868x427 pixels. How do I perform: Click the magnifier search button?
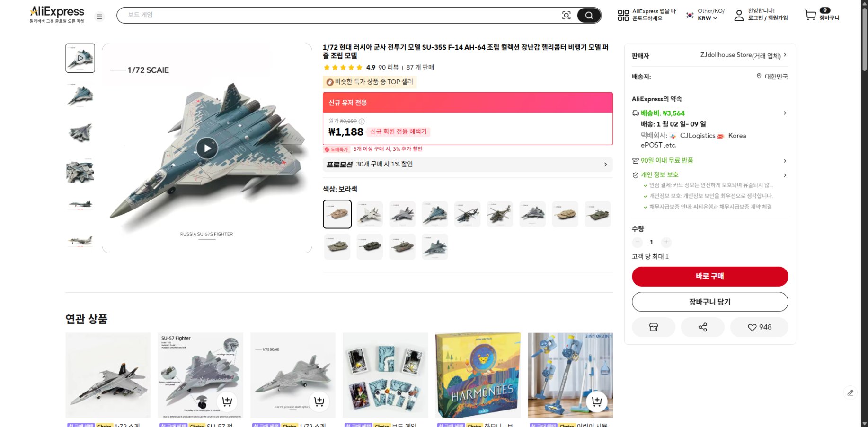(588, 15)
